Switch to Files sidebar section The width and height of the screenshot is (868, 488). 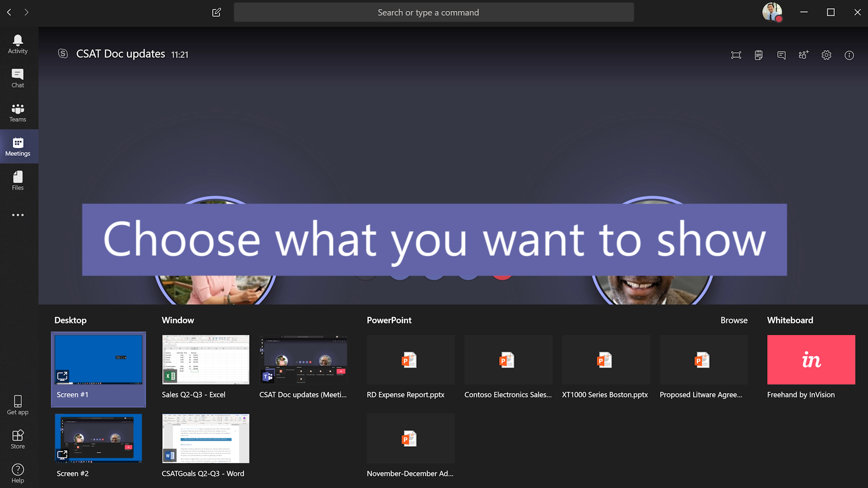pyautogui.click(x=17, y=181)
